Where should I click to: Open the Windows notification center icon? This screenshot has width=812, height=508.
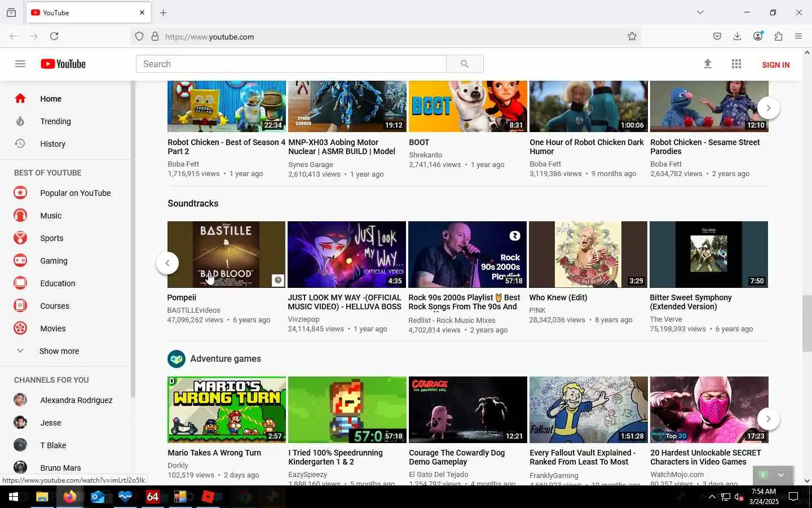(x=793, y=497)
